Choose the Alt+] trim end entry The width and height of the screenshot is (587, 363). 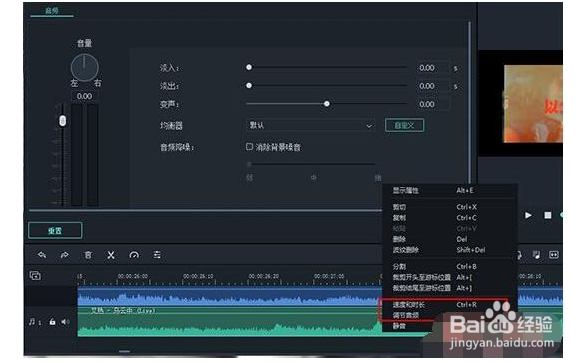[x=449, y=288]
